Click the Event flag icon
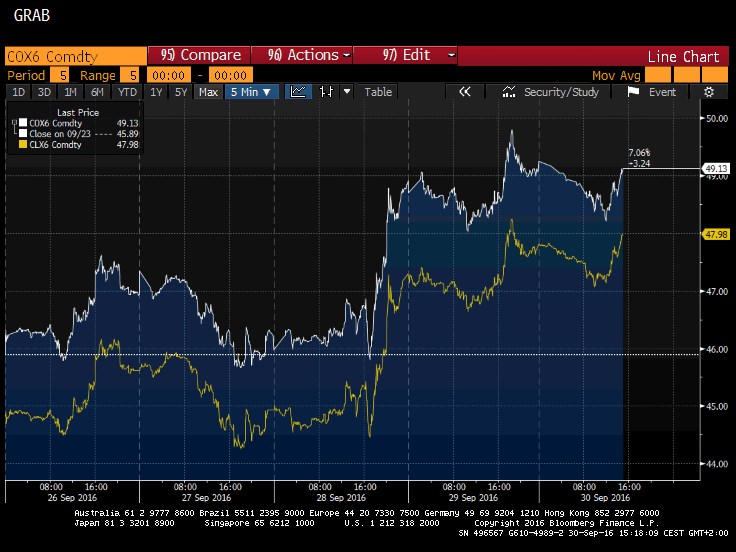The height and width of the screenshot is (552, 736). click(x=633, y=92)
